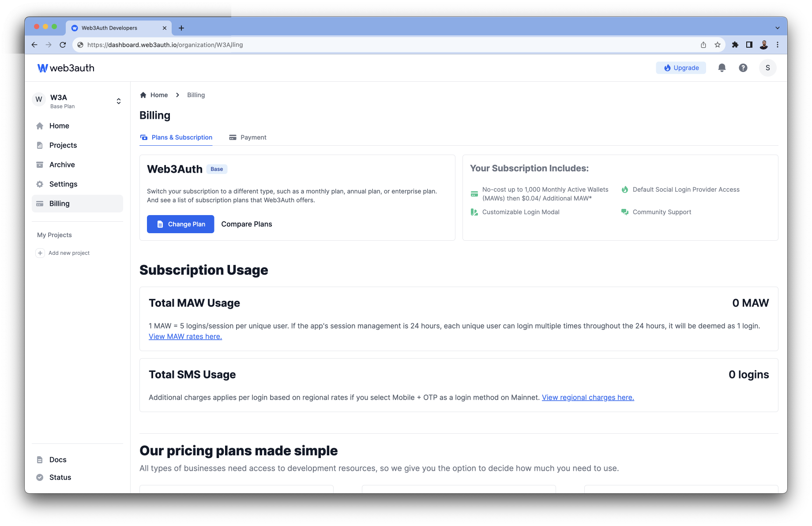This screenshot has width=812, height=526.
Task: Click the Billing breadcrumb text
Action: (196, 95)
